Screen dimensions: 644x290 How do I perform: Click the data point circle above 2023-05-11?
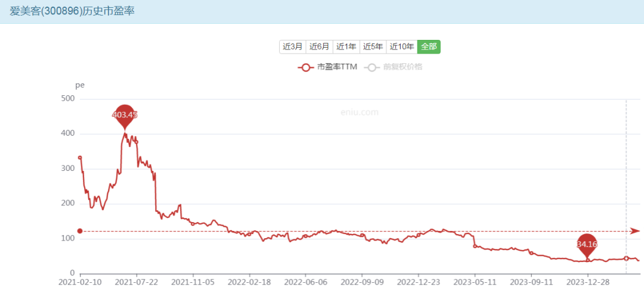click(x=475, y=246)
